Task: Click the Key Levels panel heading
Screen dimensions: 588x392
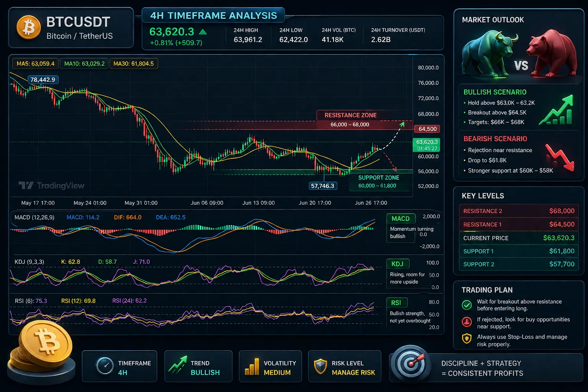Action: pos(483,196)
